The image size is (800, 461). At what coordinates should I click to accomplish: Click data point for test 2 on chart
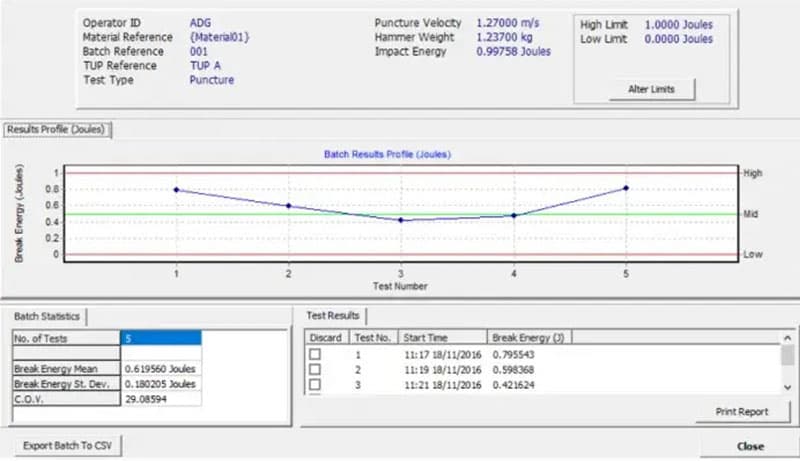[x=289, y=206]
